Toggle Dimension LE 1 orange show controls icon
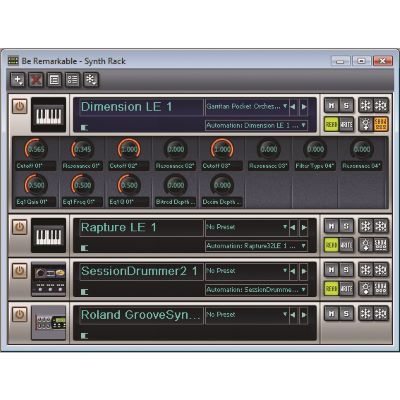The width and height of the screenshot is (400, 400). coord(381,124)
